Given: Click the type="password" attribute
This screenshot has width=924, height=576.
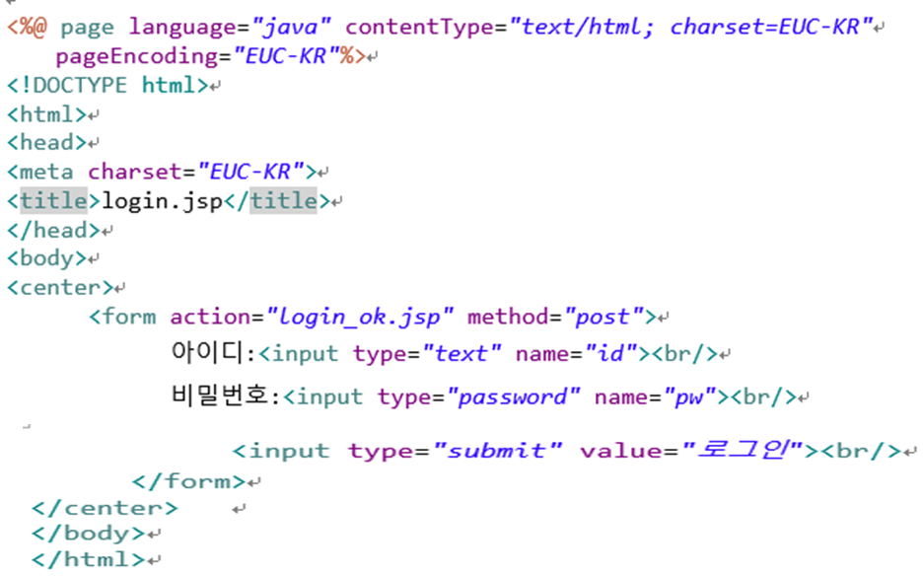Looking at the screenshot, I should pos(478,396).
